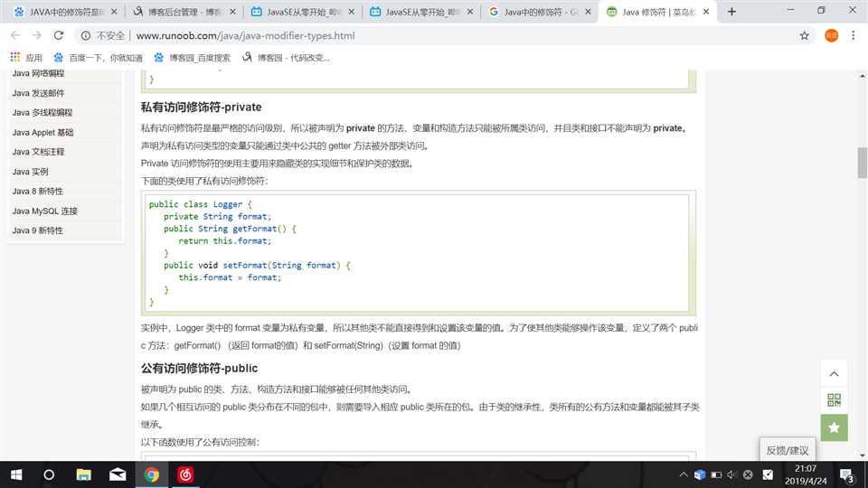Click the Chrome icon in the taskbar
This screenshot has height=488, width=868.
click(x=152, y=474)
